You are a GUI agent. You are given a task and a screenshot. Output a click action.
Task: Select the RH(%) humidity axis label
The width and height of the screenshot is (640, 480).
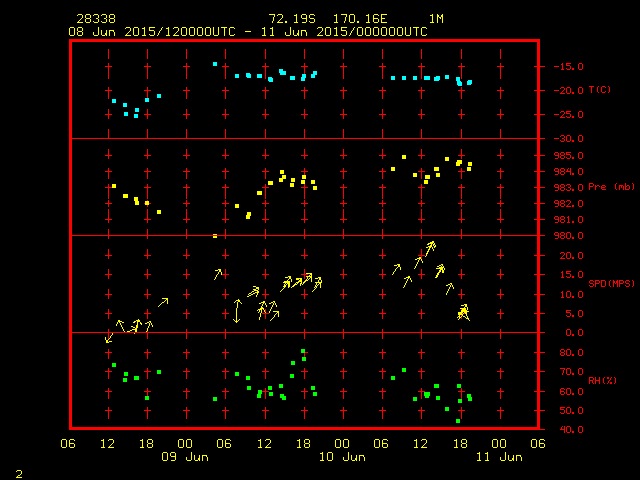point(599,381)
